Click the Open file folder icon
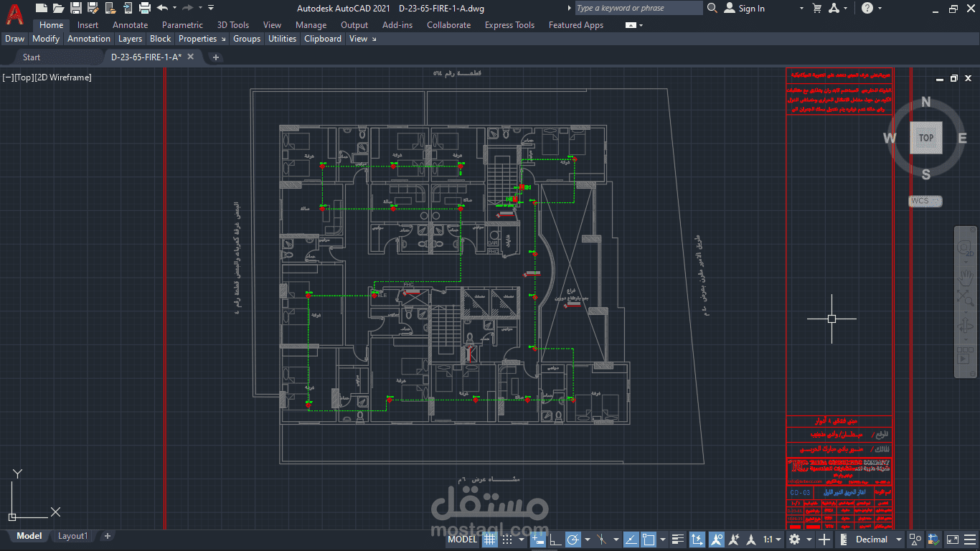Viewport: 980px width, 551px height. (x=58, y=8)
